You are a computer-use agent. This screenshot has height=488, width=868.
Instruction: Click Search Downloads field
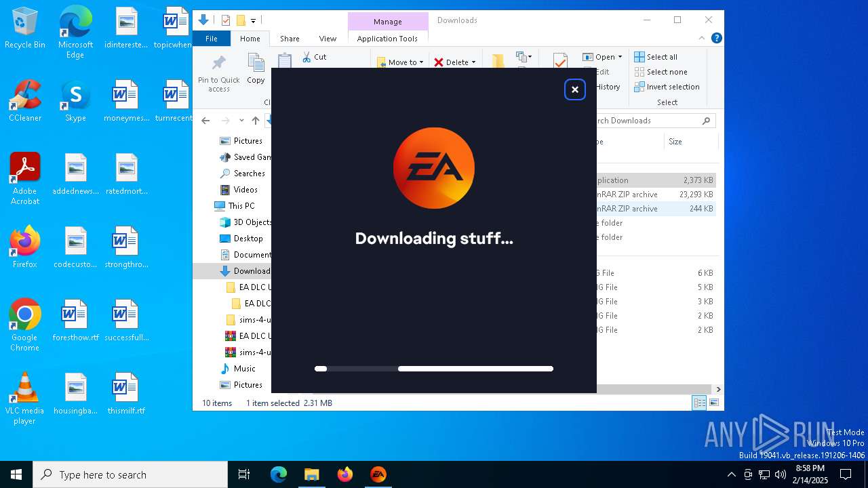pyautogui.click(x=656, y=121)
